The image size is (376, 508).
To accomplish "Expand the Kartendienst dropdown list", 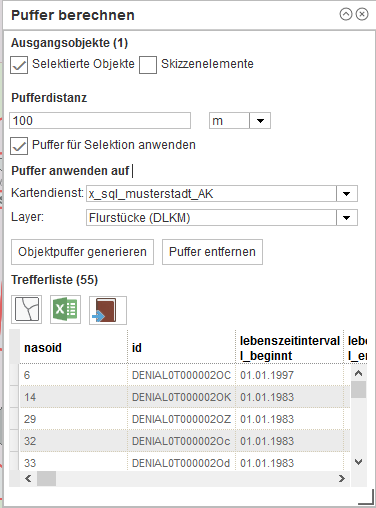I will [x=347, y=194].
